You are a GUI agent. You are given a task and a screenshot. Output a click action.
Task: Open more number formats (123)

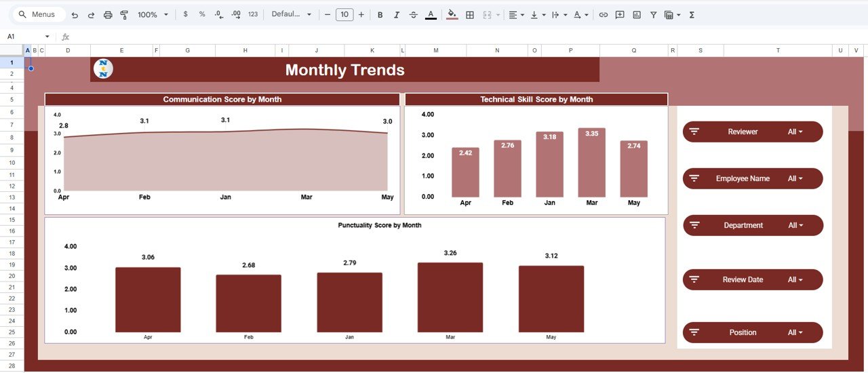(253, 14)
